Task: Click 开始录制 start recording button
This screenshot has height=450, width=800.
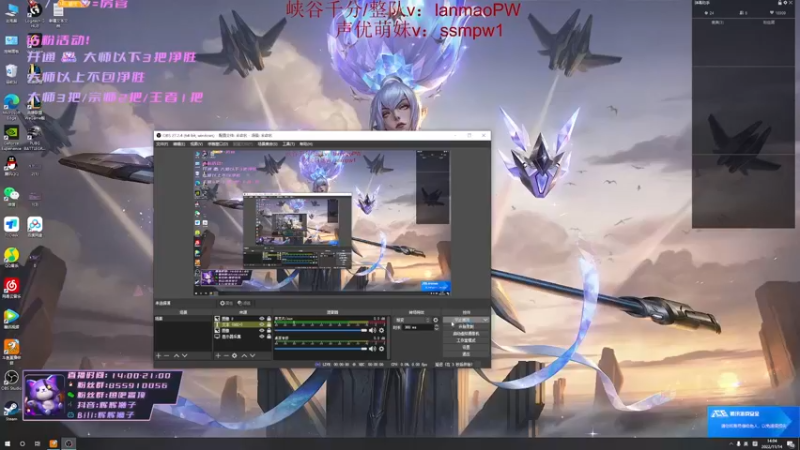Action: [x=466, y=327]
